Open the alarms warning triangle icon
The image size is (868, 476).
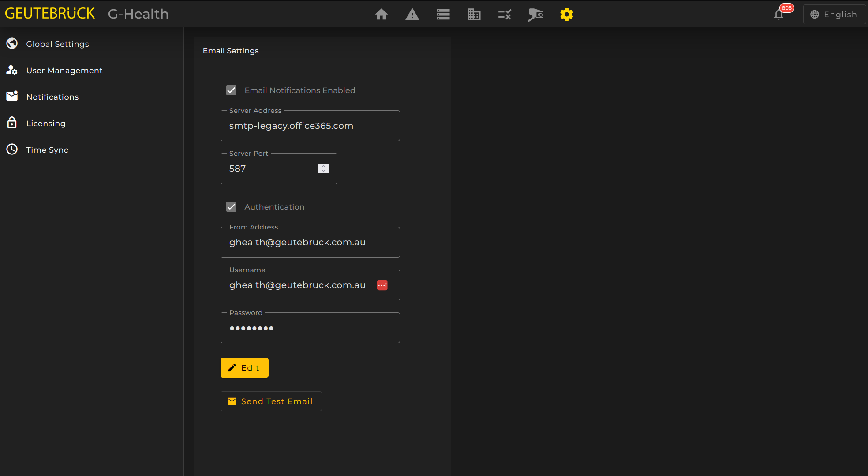click(412, 15)
